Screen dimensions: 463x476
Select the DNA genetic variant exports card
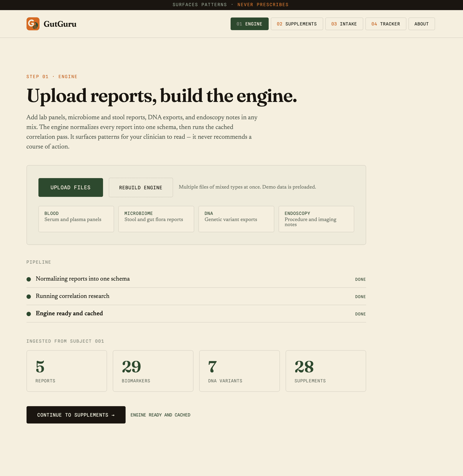tap(236, 219)
